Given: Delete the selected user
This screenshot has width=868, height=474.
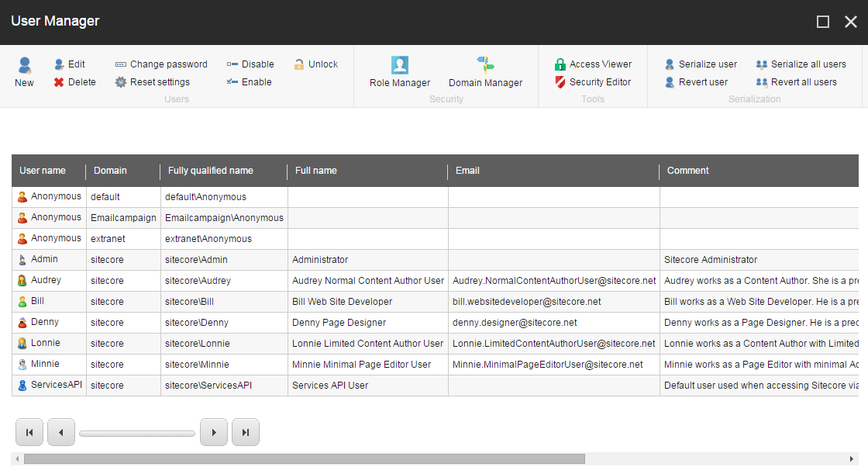Looking at the screenshot, I should 74,81.
